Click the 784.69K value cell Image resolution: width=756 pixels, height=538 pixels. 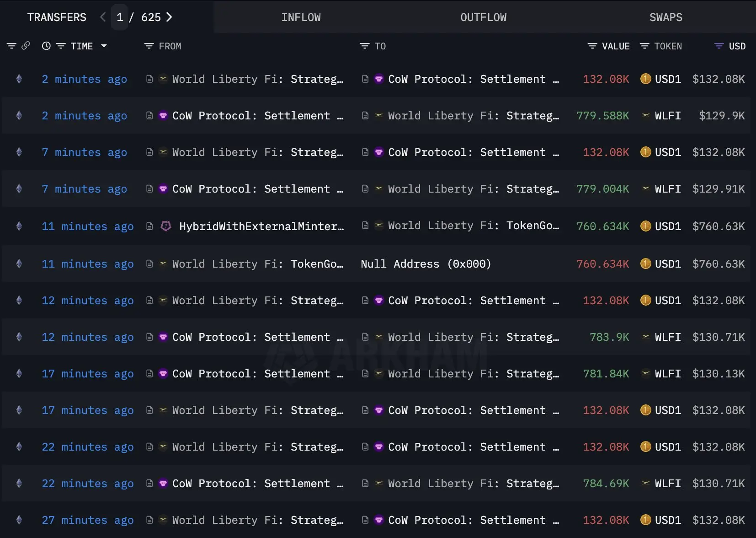(x=606, y=484)
